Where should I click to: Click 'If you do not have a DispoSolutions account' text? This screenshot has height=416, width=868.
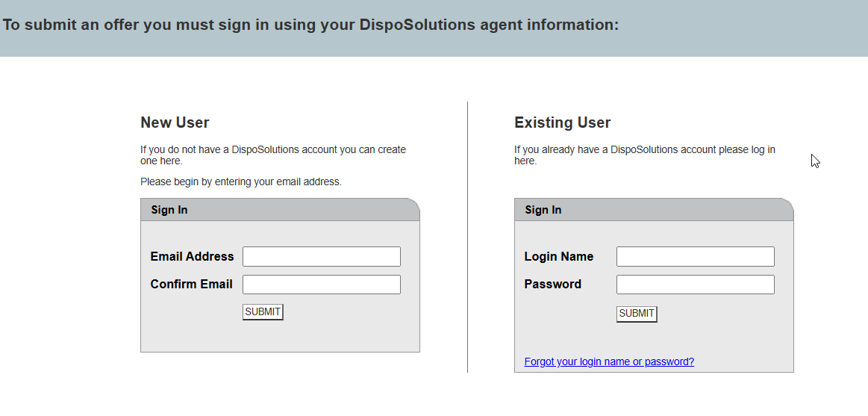coord(273,155)
